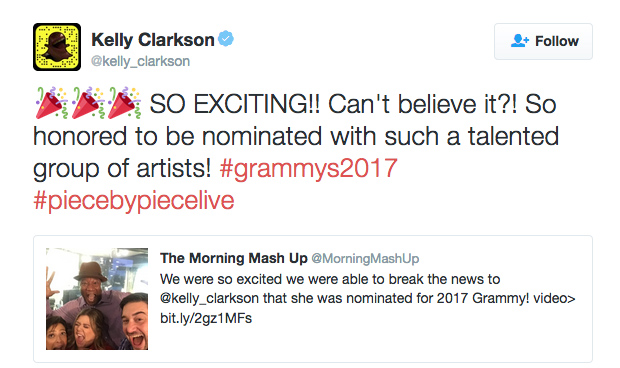
Task: Open the quoted Morning Mash Up tweet text
Action: 368,298
